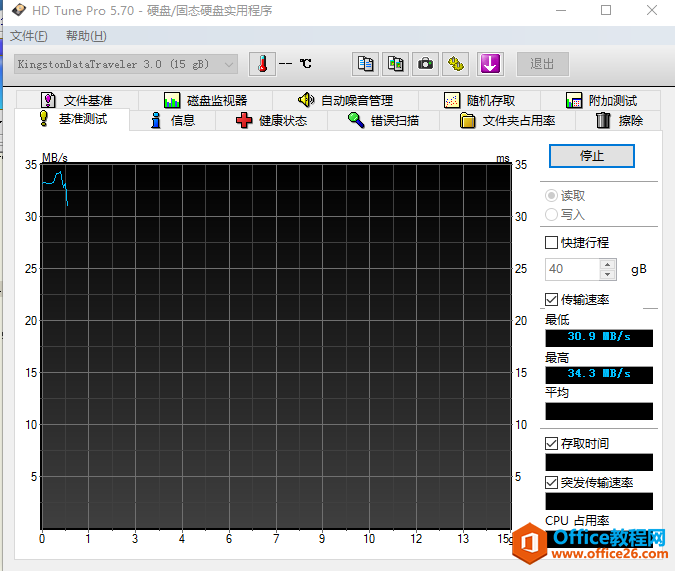Minimize the HD Tune Pro window

point(561,10)
